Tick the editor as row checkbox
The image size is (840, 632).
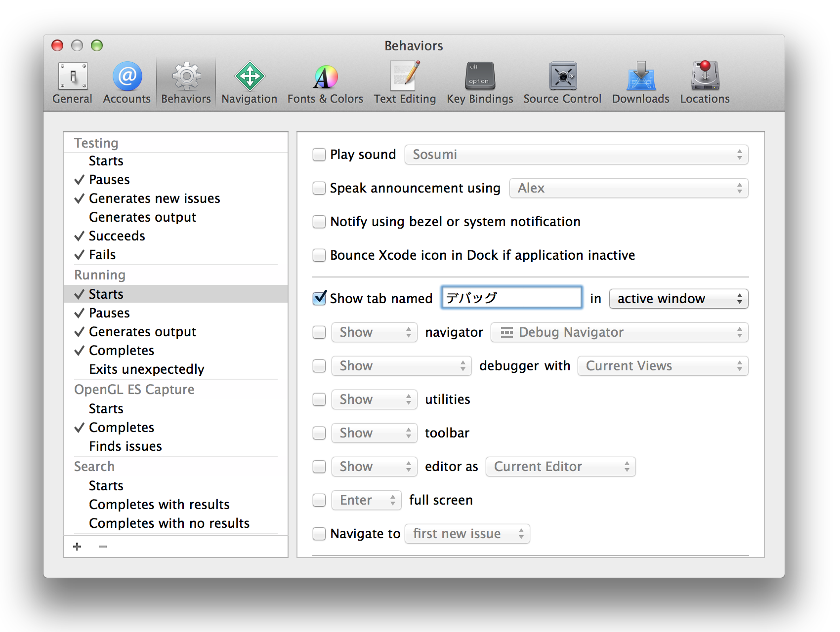point(319,467)
